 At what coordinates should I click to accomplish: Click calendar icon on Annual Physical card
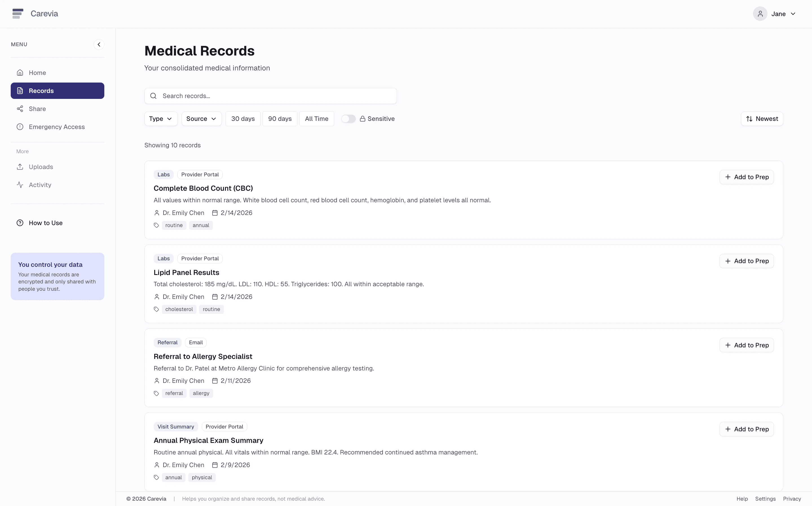pyautogui.click(x=215, y=465)
